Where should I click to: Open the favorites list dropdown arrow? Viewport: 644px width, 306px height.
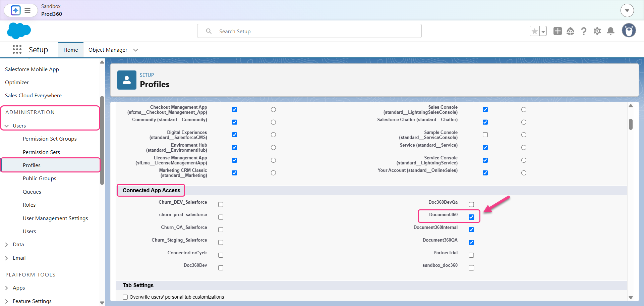click(543, 31)
